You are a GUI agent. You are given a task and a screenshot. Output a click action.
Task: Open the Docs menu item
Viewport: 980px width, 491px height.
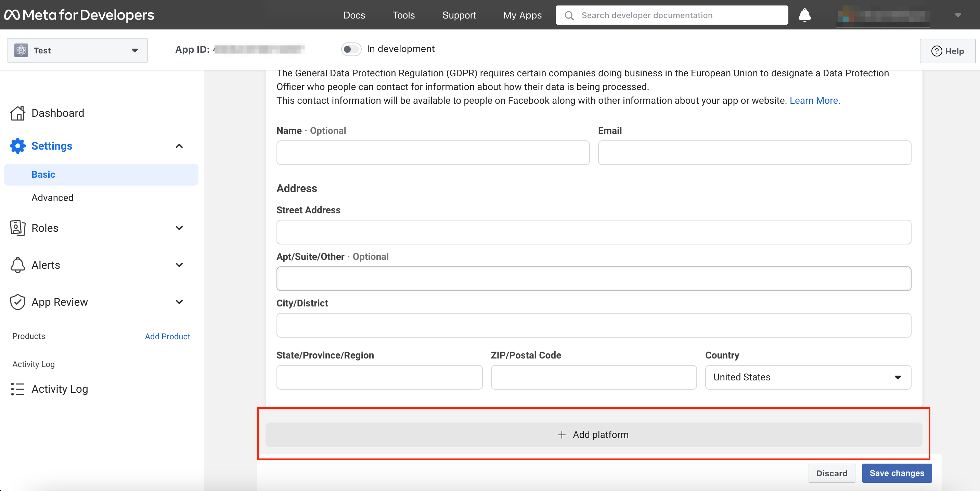tap(354, 15)
